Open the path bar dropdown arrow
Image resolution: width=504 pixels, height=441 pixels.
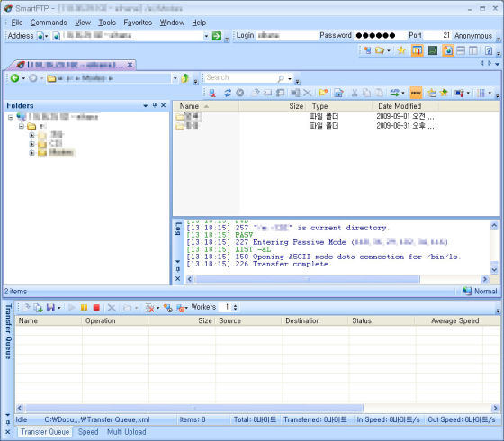pos(175,78)
